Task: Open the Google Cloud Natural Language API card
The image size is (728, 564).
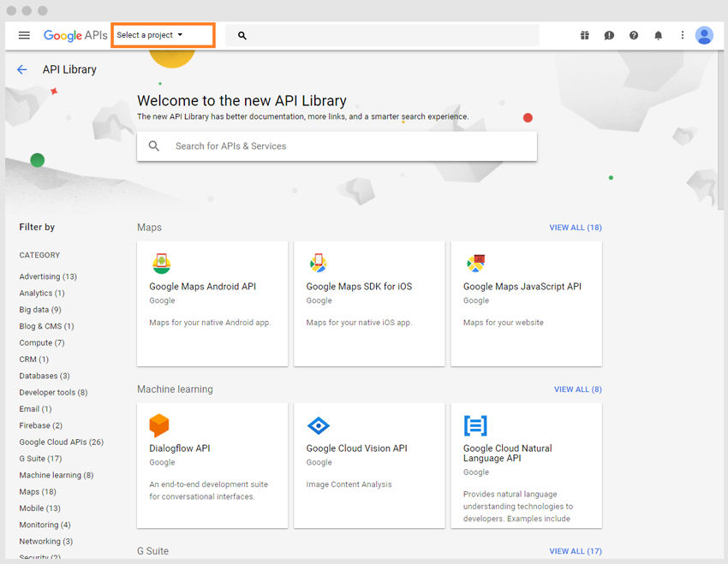Action: click(527, 466)
